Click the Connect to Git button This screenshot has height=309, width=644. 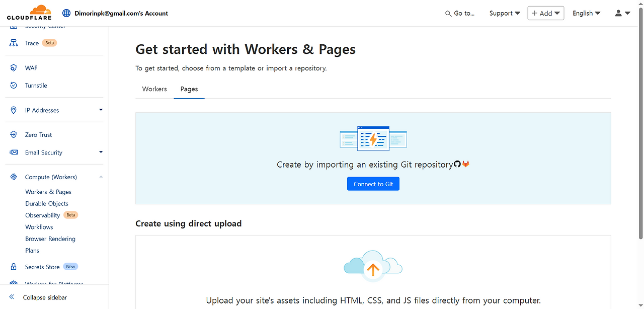(x=373, y=183)
